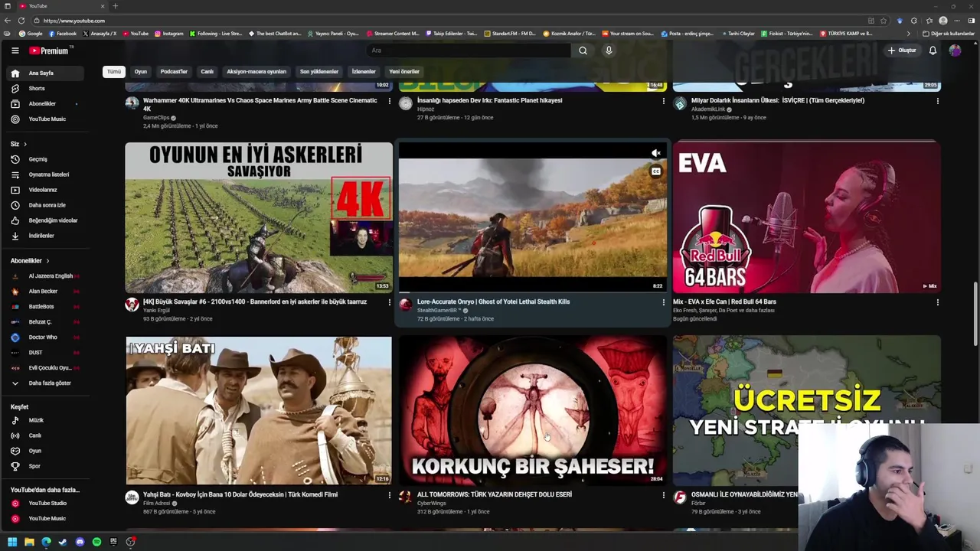Viewport: 980px width, 551px height.
Task: Open options menu for İSVİÇRE video
Action: pyautogui.click(x=937, y=101)
